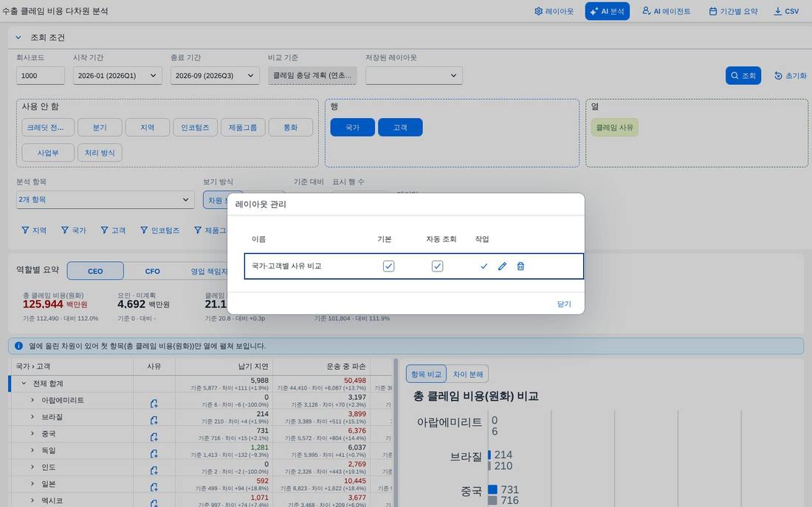The image size is (812, 507).
Task: Expand the 브라질 row
Action: point(32,417)
